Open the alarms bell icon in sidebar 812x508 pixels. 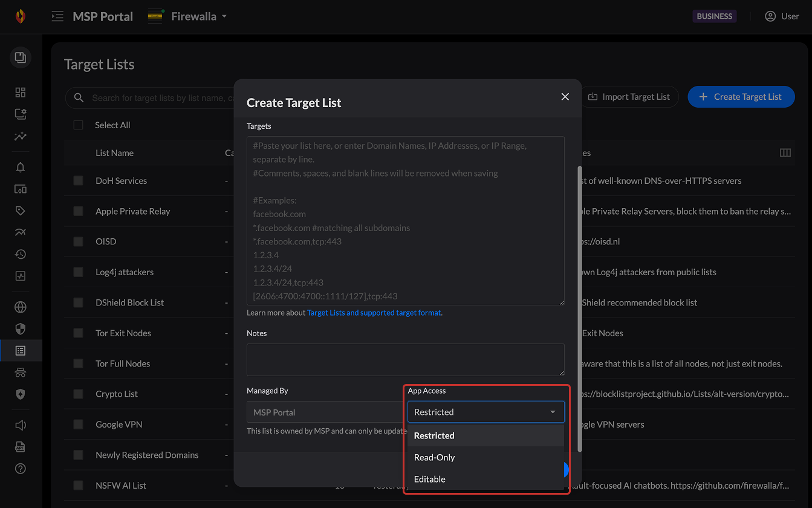[x=21, y=168]
